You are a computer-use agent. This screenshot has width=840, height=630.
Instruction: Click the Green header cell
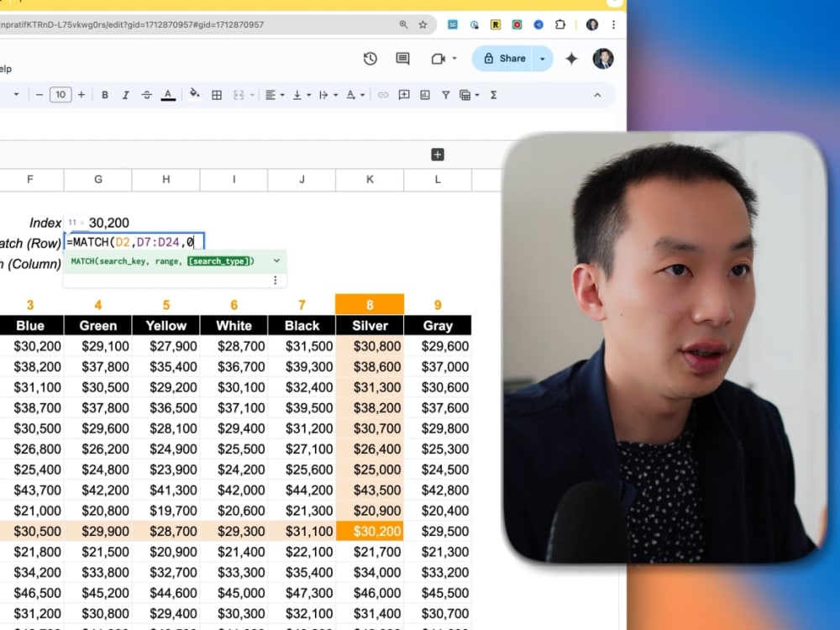point(98,325)
